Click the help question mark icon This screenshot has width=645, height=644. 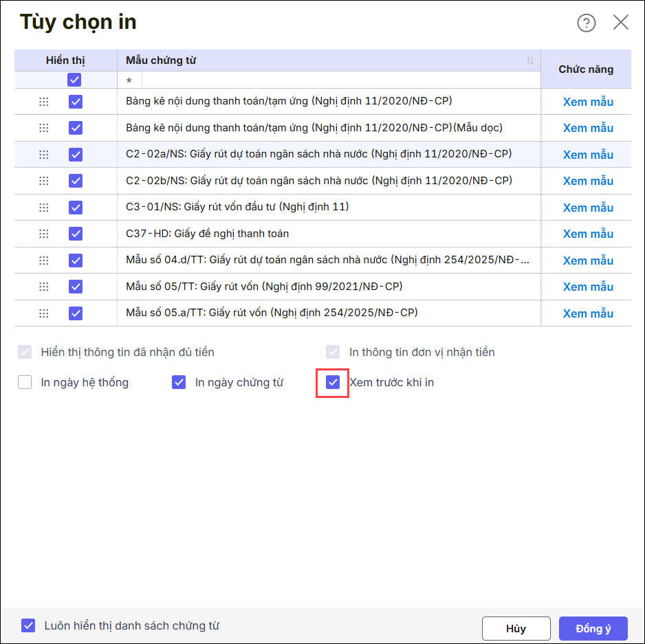(586, 23)
